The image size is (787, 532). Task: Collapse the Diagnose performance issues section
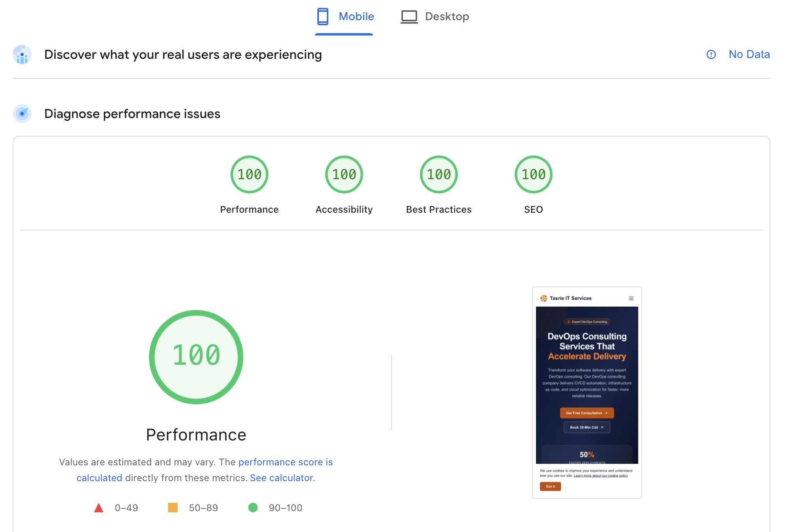tap(132, 114)
